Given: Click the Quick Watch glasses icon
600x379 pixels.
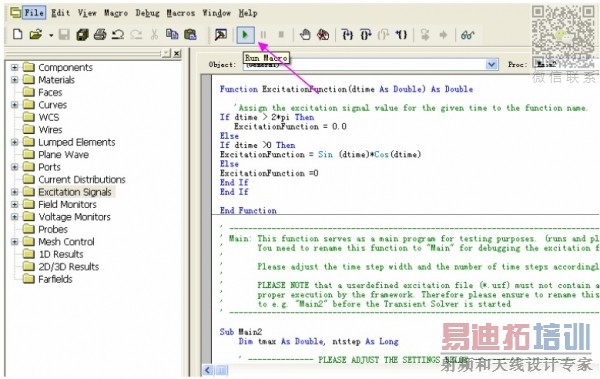Looking at the screenshot, I should click(467, 35).
